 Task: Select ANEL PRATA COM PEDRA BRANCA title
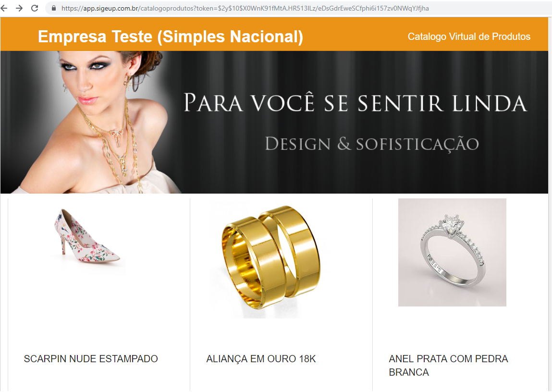pos(448,365)
